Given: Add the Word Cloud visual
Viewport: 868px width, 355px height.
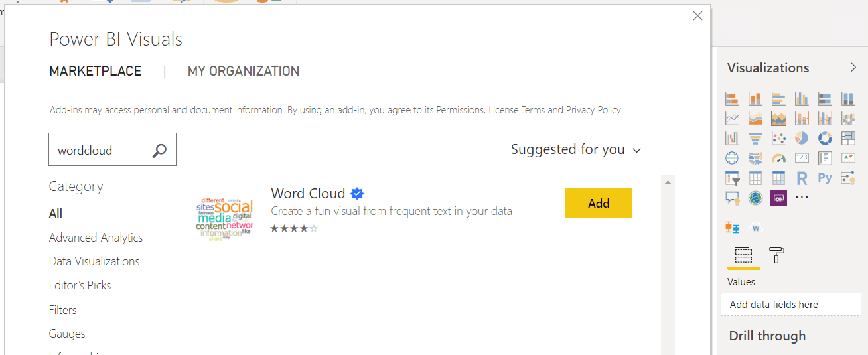Looking at the screenshot, I should (x=599, y=203).
